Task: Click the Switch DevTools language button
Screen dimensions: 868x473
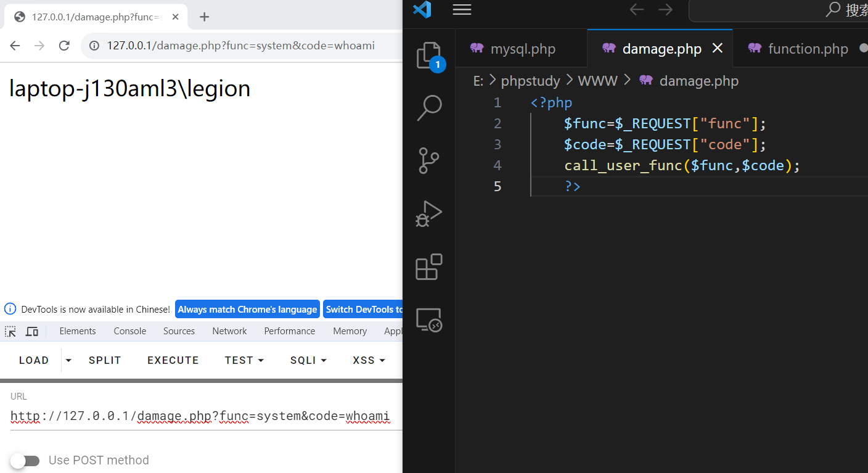Action: [363, 309]
